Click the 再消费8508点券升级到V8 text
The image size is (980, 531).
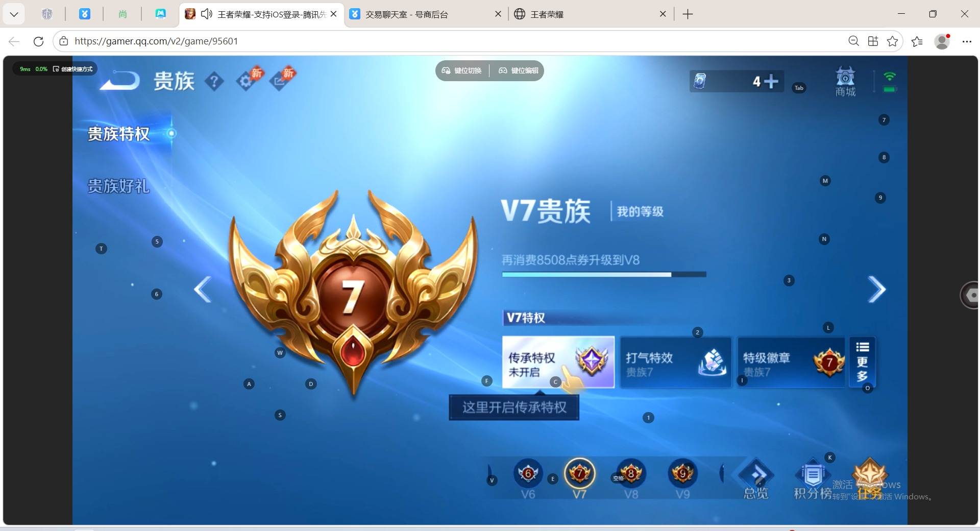[571, 260]
